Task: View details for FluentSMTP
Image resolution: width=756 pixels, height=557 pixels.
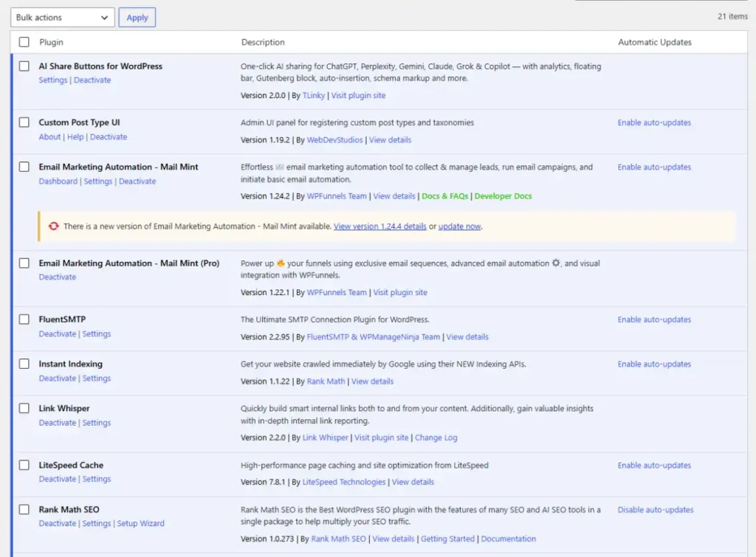Action: 467,337
